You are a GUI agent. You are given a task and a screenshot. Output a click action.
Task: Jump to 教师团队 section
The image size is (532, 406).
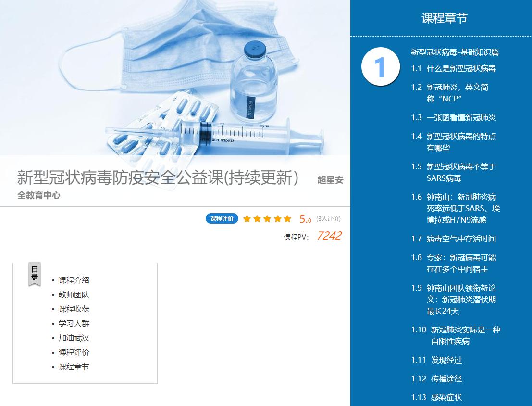74,295
